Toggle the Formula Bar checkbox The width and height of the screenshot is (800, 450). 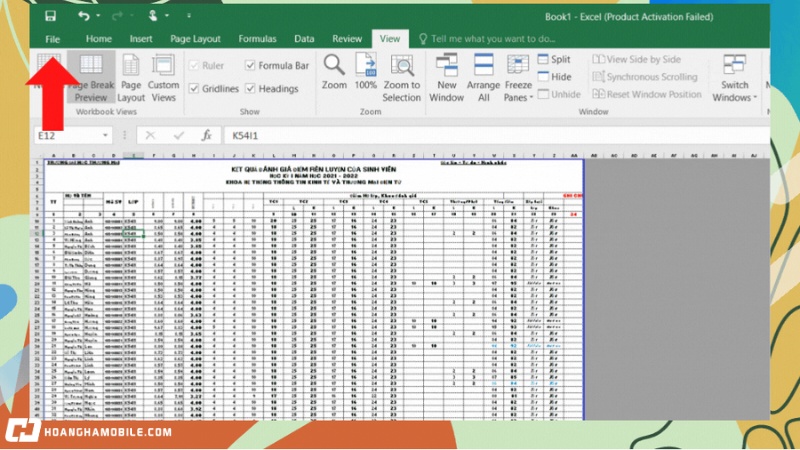pos(251,66)
